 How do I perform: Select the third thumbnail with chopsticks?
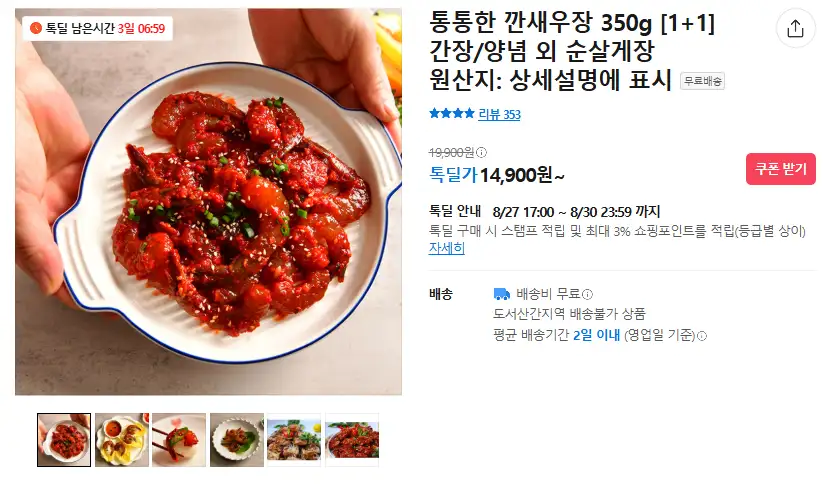[179, 440]
